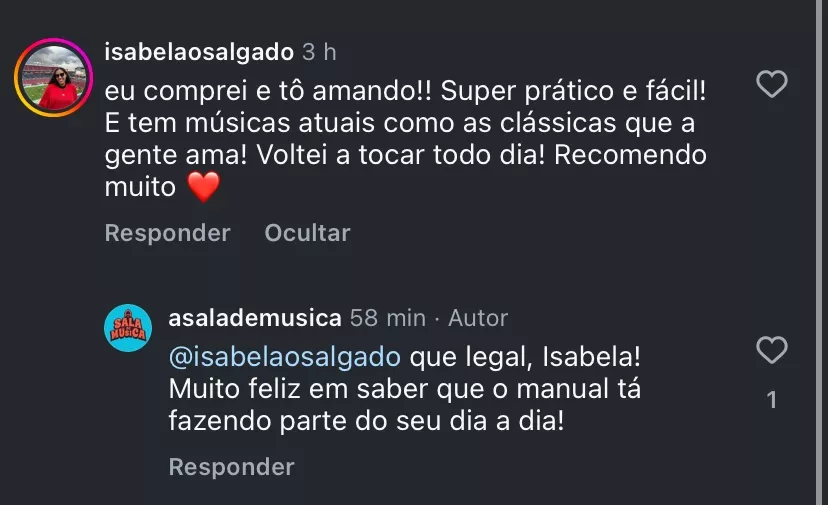Click the red heart emoji in comment
This screenshot has height=505, width=828.
click(x=204, y=187)
